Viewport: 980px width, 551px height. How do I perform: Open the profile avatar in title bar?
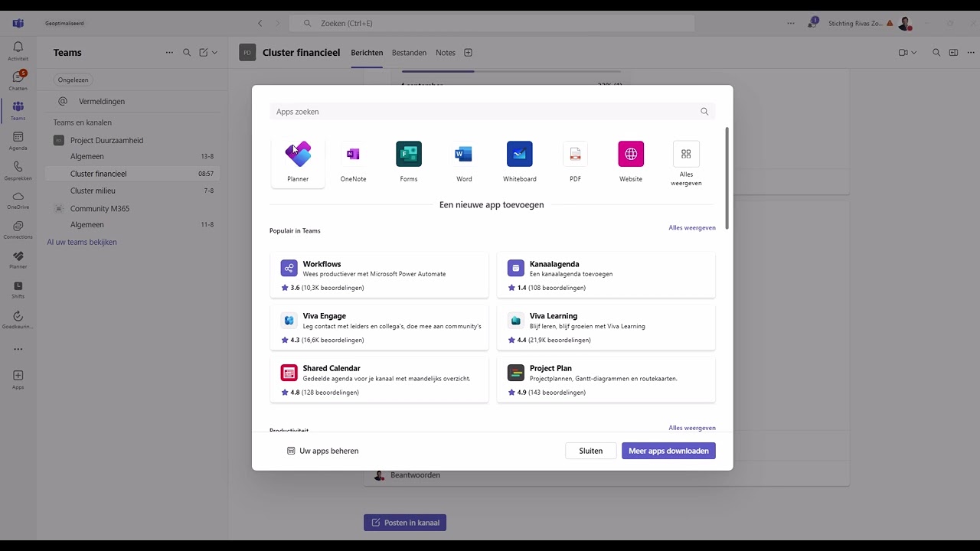(x=905, y=23)
